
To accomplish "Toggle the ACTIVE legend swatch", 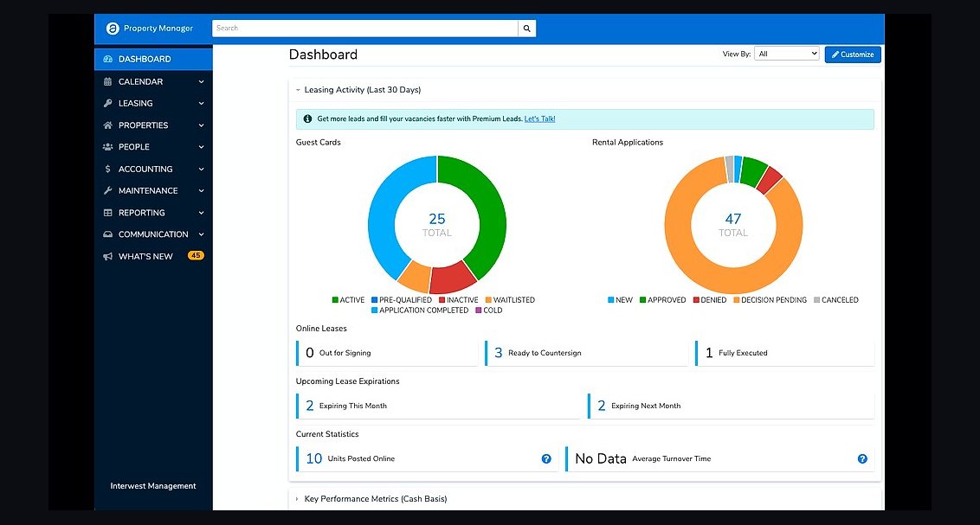I will pos(335,300).
